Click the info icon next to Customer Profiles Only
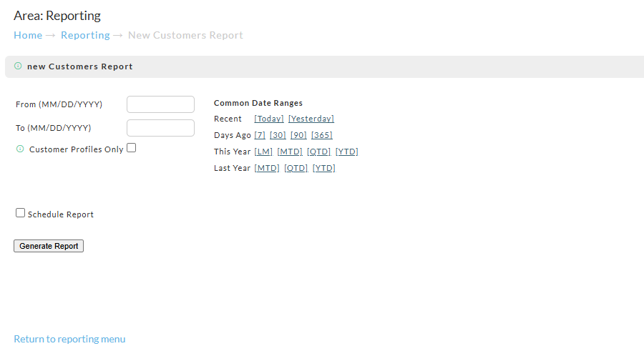 [x=20, y=149]
